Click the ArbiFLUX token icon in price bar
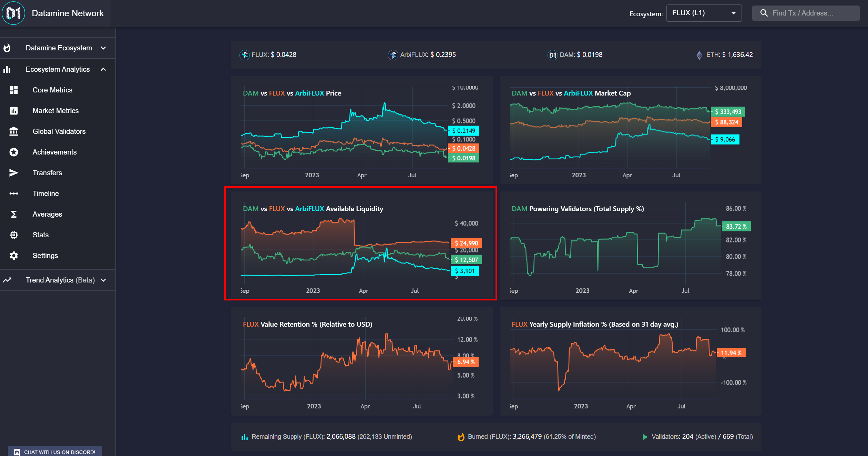 click(x=393, y=55)
